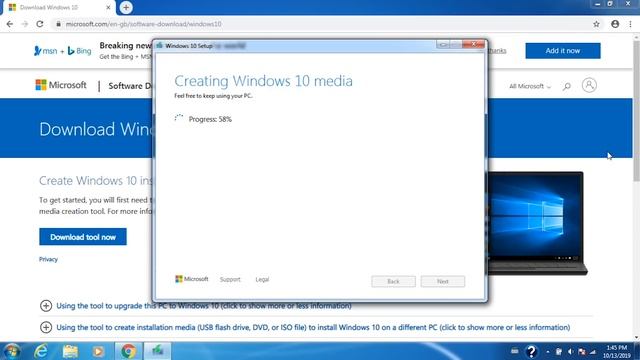
Task: Open Windows Explorer folder on taskbar
Action: coord(70,351)
